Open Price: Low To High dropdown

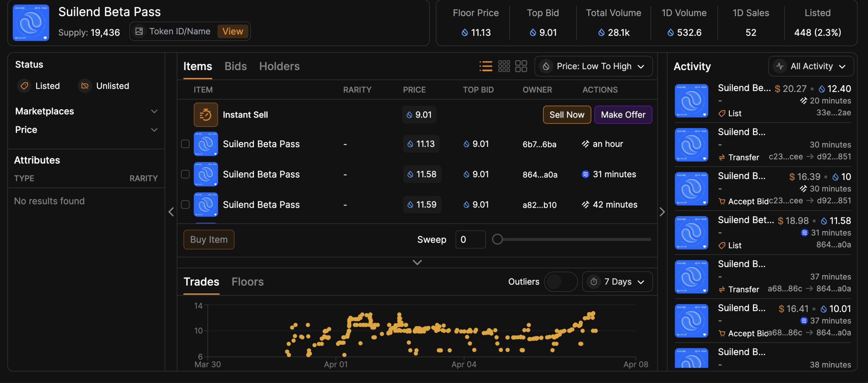coord(593,66)
